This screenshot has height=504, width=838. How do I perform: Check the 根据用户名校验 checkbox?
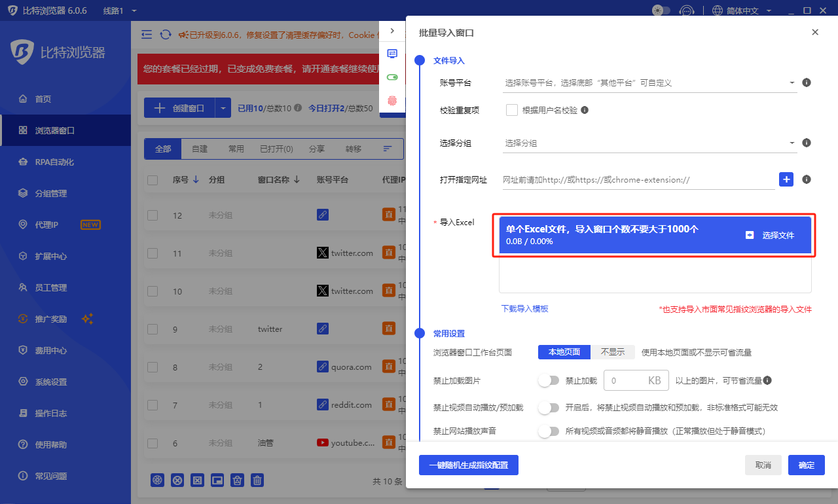(512, 110)
